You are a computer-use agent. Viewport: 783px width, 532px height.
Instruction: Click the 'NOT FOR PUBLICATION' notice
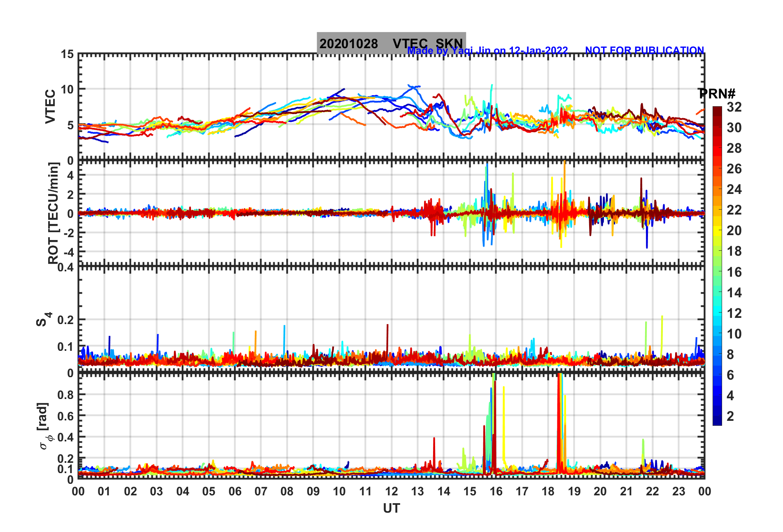[644, 50]
